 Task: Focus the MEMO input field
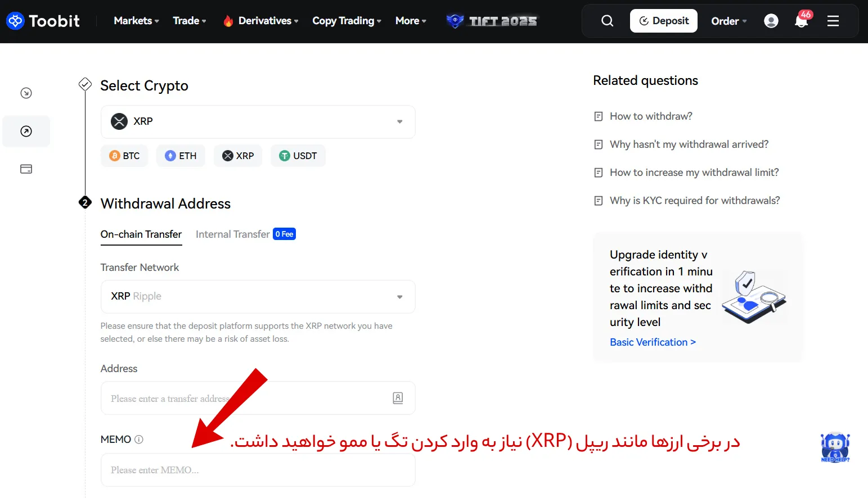pyautogui.click(x=258, y=470)
